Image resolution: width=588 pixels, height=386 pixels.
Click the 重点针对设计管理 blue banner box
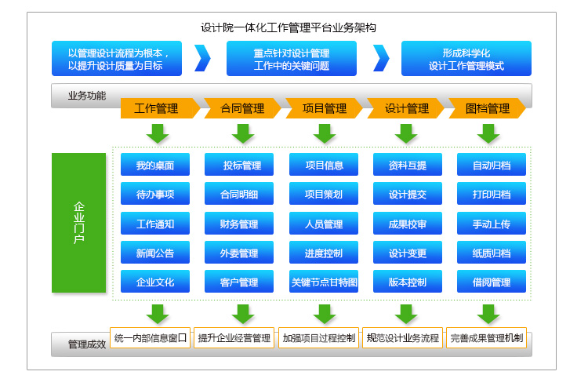[x=292, y=59]
